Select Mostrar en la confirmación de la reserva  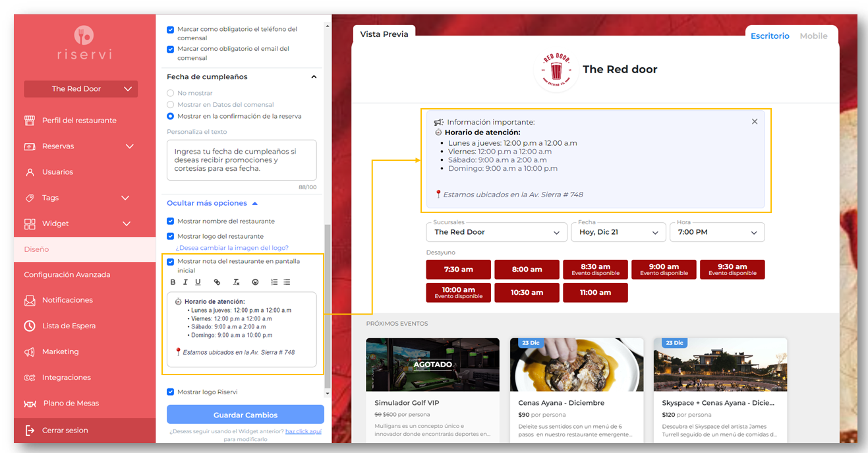click(x=171, y=117)
